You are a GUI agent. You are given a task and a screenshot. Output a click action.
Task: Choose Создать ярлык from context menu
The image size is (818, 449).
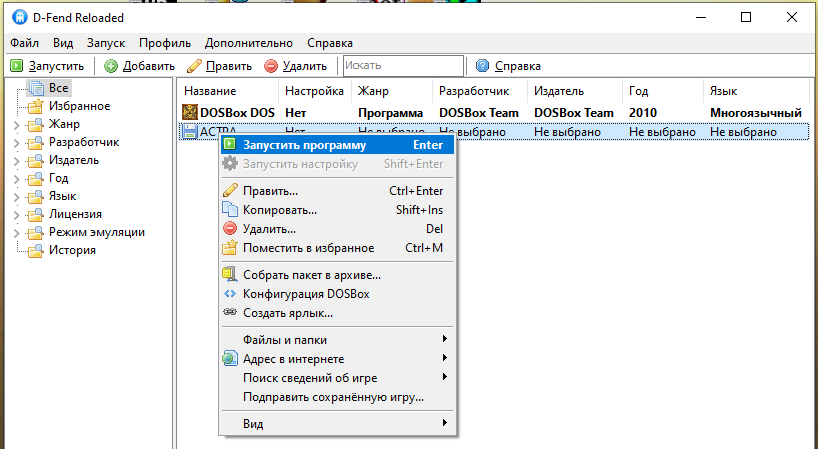click(x=288, y=313)
